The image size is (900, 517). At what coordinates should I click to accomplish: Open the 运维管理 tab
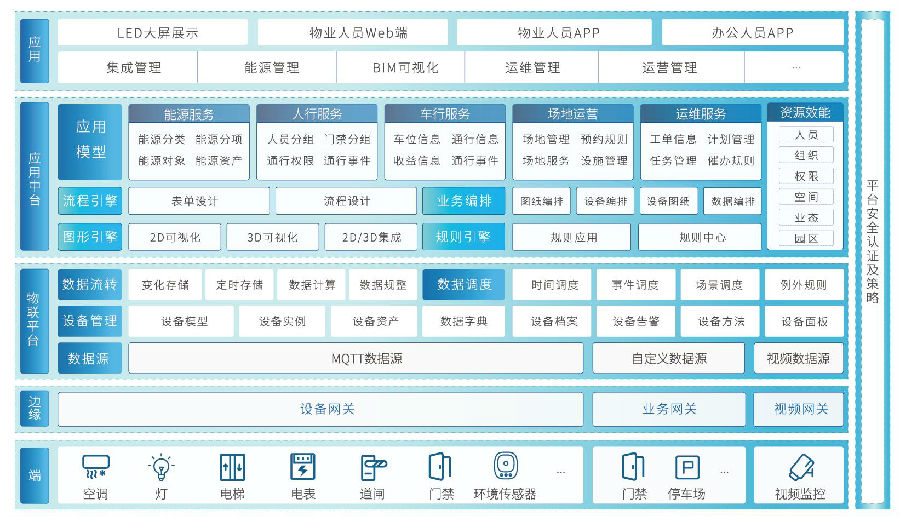point(532,68)
